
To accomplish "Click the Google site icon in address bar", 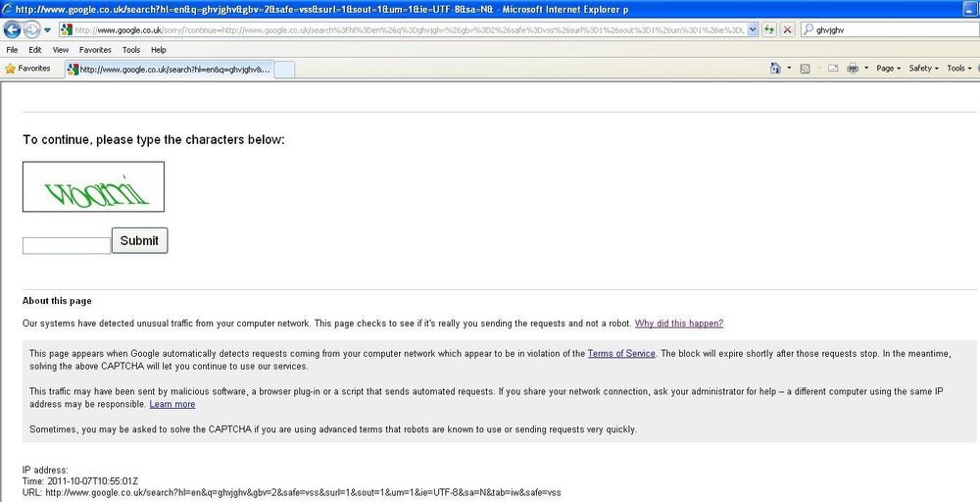I will click(67, 29).
